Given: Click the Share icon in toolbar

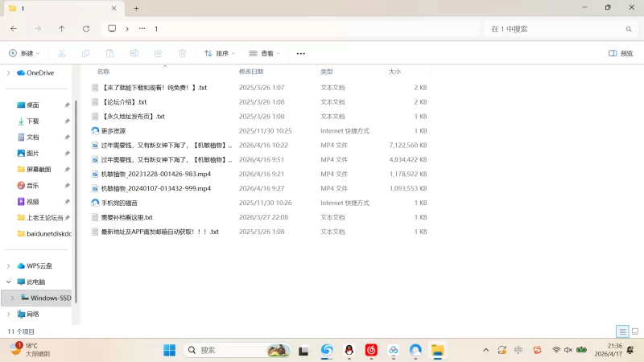Looking at the screenshot, I should (x=158, y=53).
